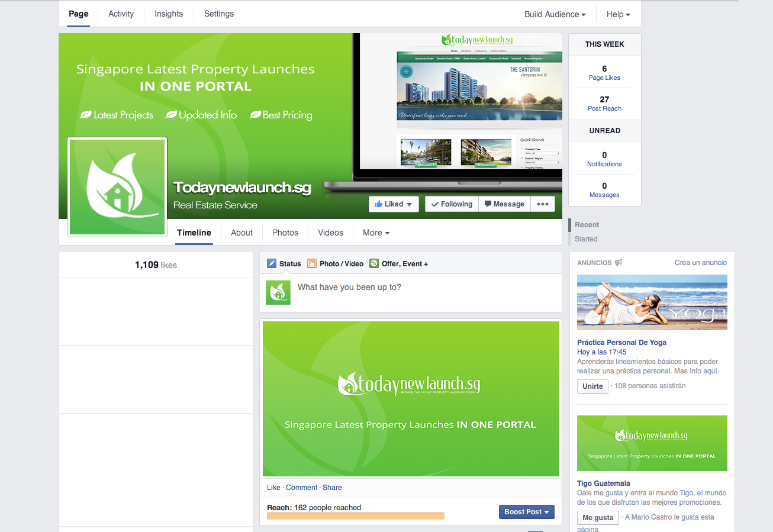Click the Message button

pos(504,204)
